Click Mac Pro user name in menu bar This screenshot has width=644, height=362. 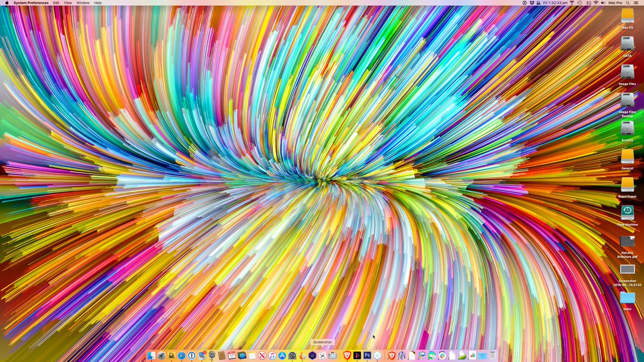[x=615, y=3]
